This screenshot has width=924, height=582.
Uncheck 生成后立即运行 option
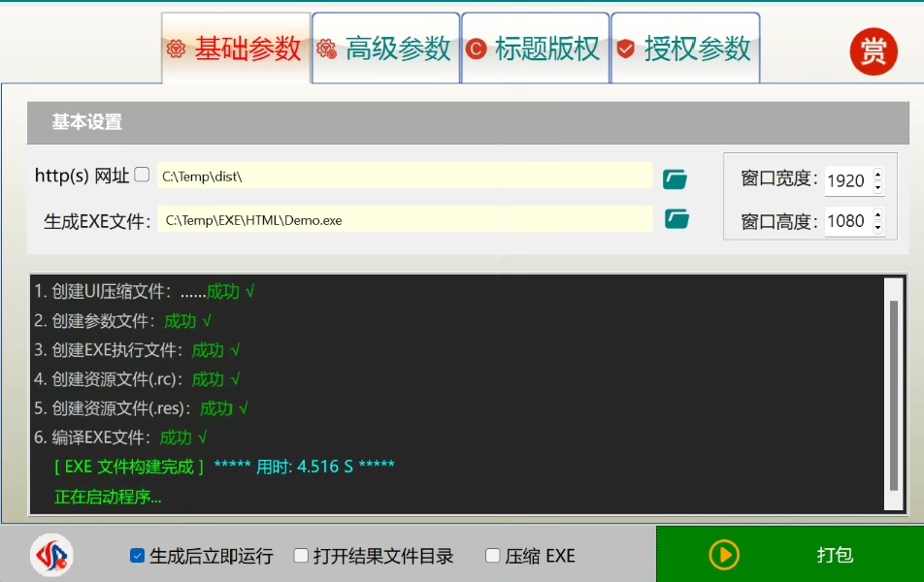(137, 556)
